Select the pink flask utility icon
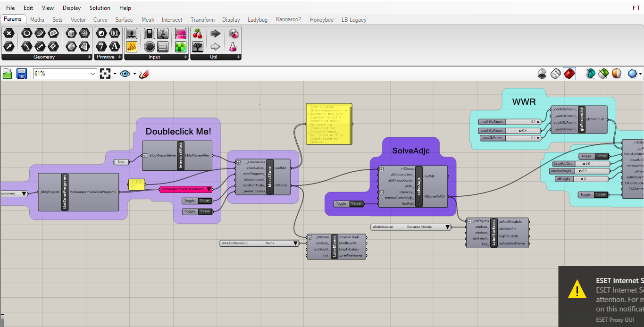Screen dimensions: 644x327 [233, 46]
